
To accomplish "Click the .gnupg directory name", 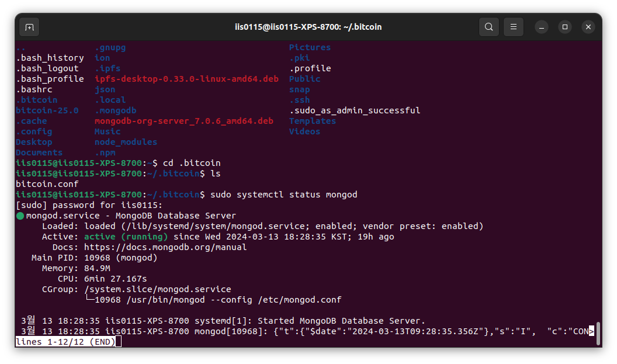I will coord(110,47).
